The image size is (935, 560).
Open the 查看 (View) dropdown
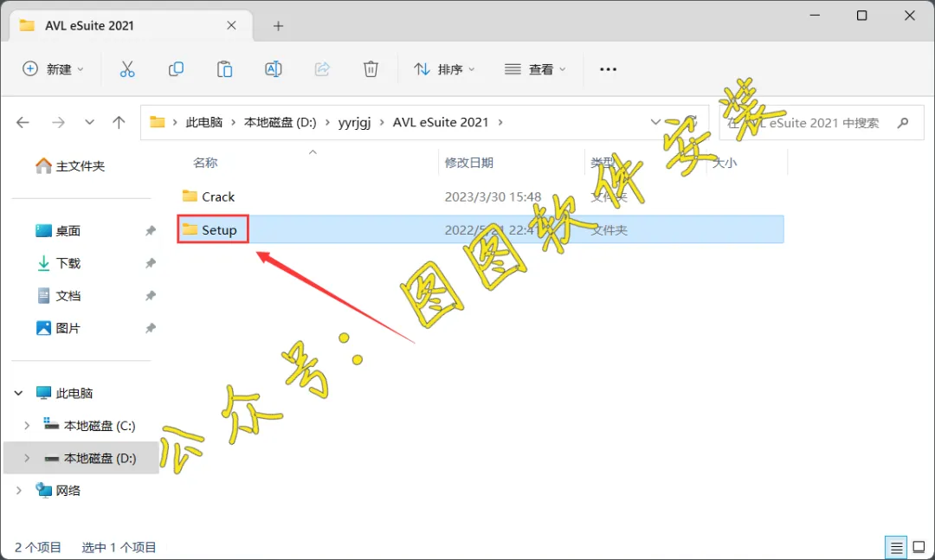535,69
